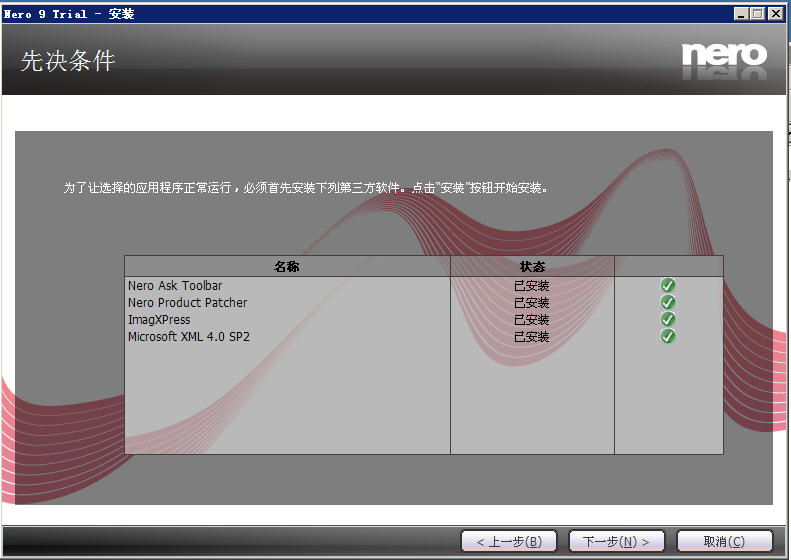791x560 pixels.
Task: Continue with the 下一步(N) button
Action: (616, 541)
